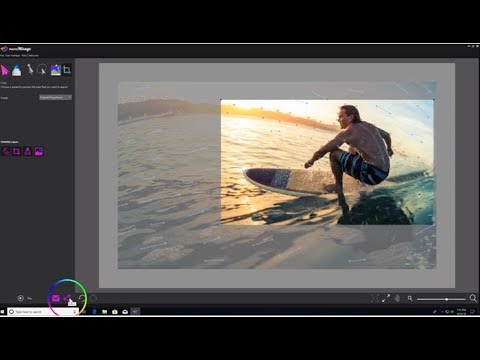Open the Windows Action Center
The width and height of the screenshot is (480, 360).
pyautogui.click(x=472, y=312)
